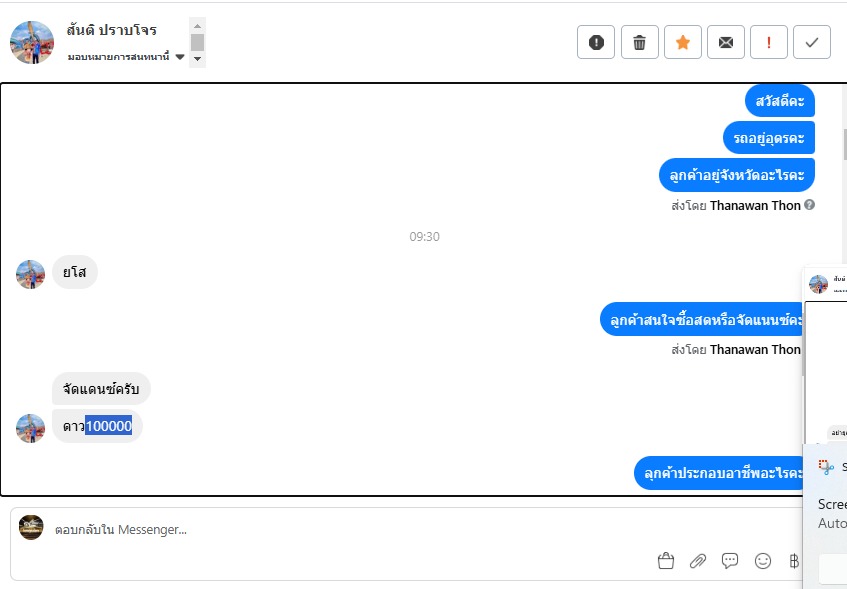This screenshot has height=589, width=847.
Task: Attach a file with paperclip icon
Action: point(698,561)
